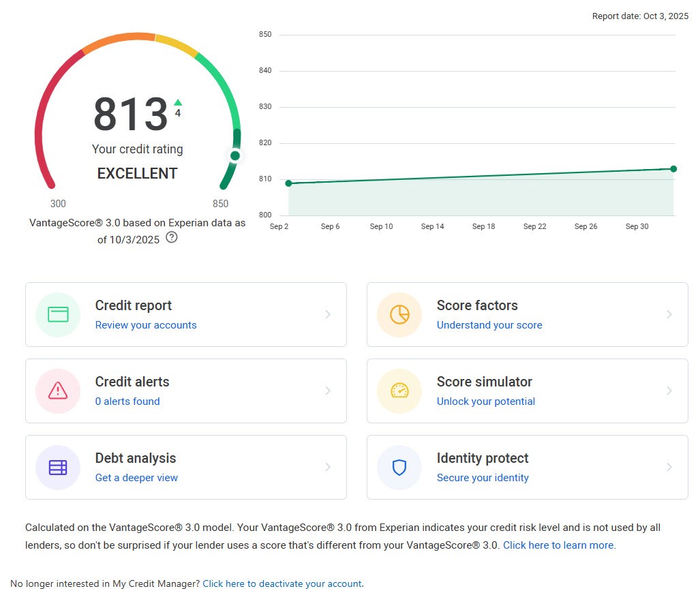Click 'Click here to learn more' link

[x=559, y=545]
